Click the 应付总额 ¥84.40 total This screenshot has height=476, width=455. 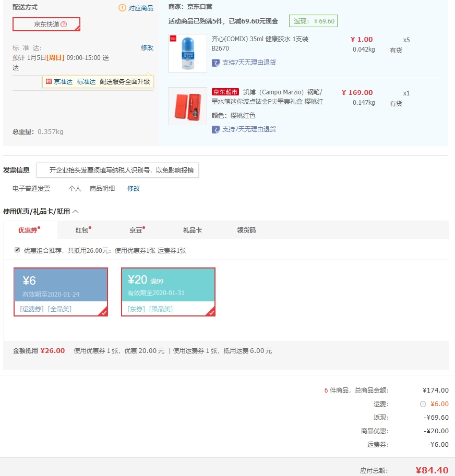(x=432, y=470)
